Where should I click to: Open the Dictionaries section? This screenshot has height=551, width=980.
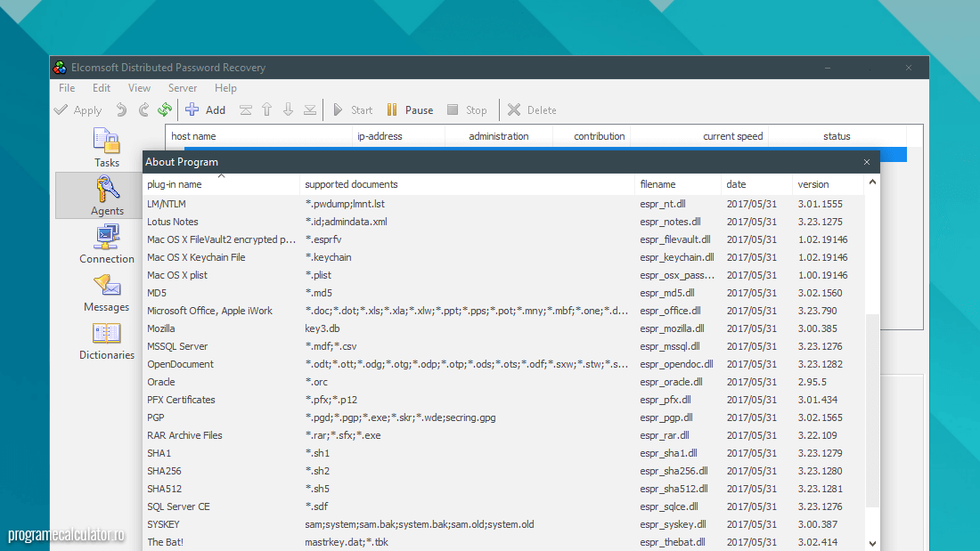(x=107, y=340)
